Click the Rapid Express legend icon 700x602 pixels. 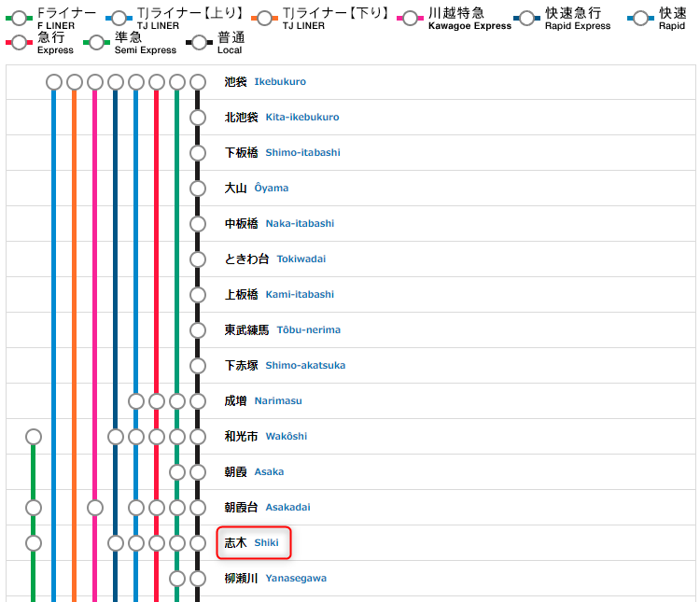tap(526, 19)
